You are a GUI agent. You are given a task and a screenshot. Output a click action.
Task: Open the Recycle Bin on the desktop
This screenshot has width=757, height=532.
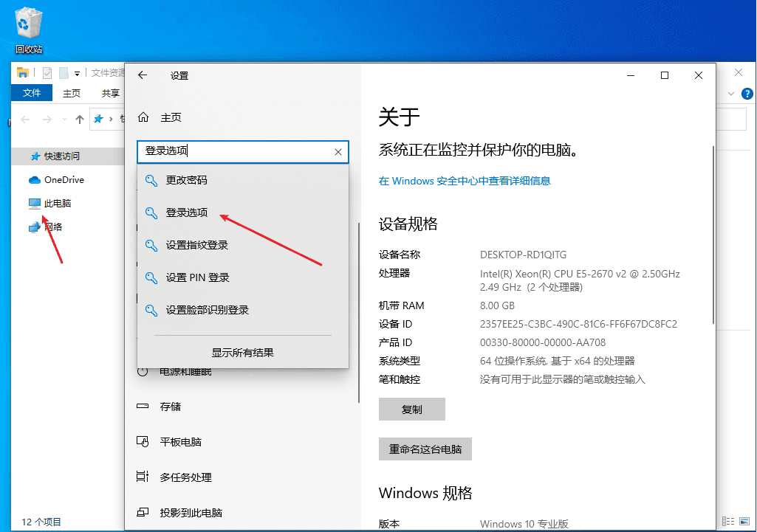coord(29,30)
